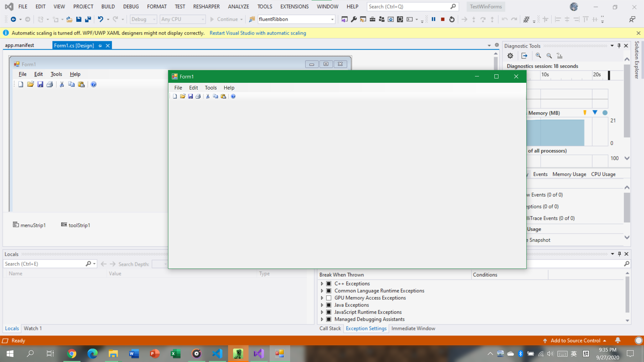644x362 pixels.
Task: Click the Restart debugging icon
Action: tap(452, 19)
